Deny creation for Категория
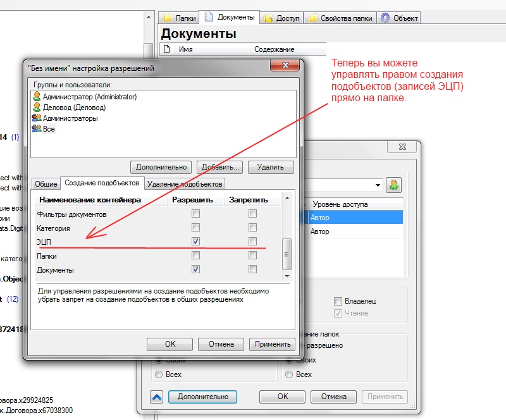This screenshot has width=506, height=420. pos(252,228)
